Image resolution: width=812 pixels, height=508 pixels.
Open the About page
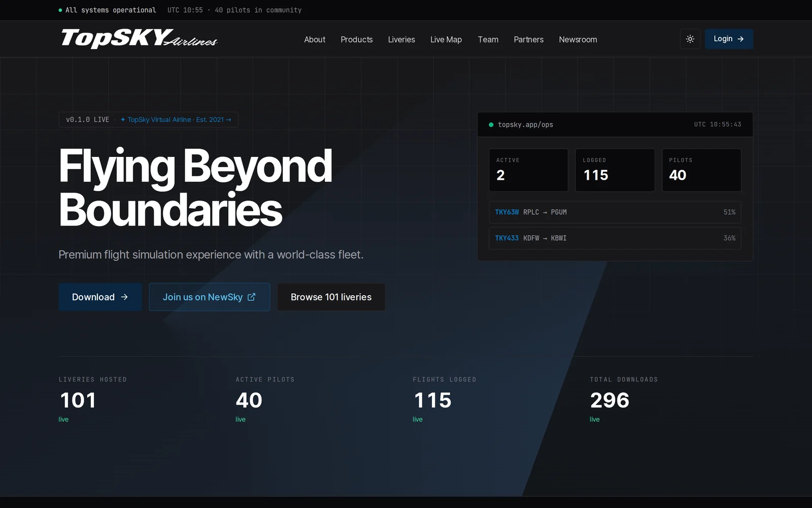tap(315, 40)
